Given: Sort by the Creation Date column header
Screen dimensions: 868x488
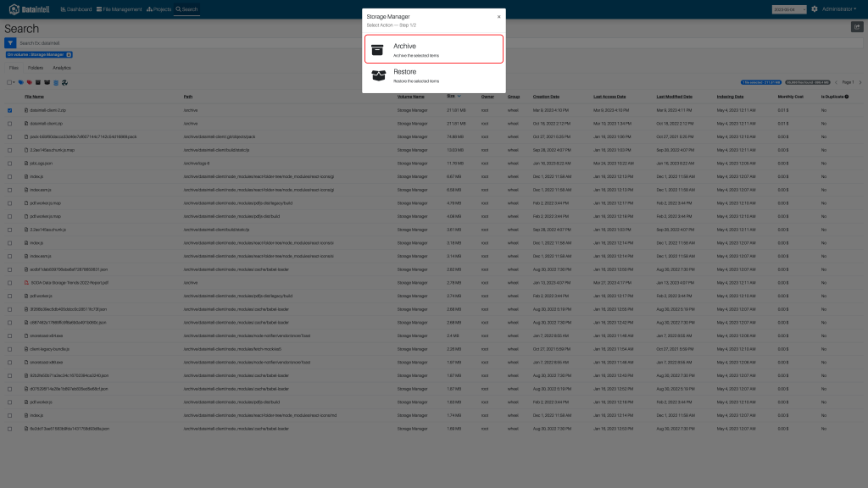Looking at the screenshot, I should tap(546, 97).
